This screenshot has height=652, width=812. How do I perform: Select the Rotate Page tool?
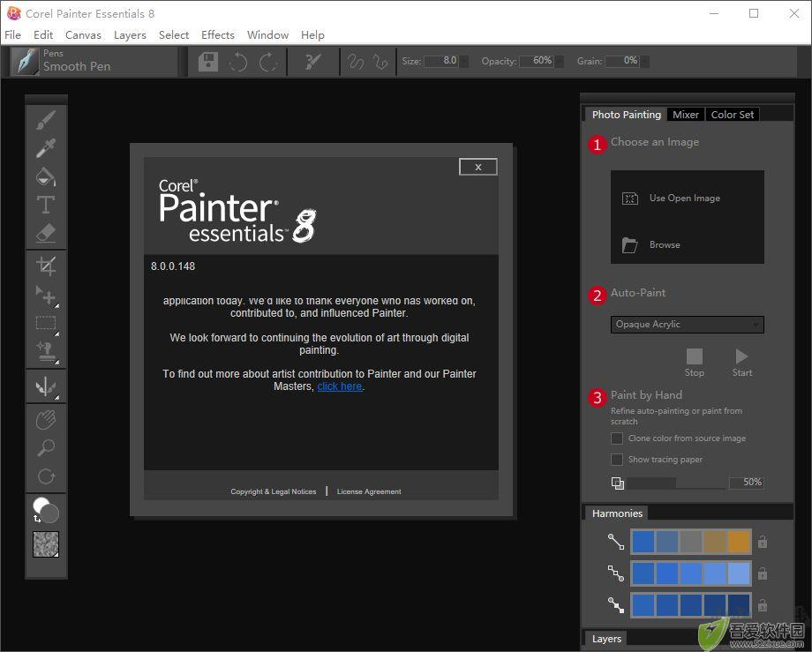click(x=46, y=476)
